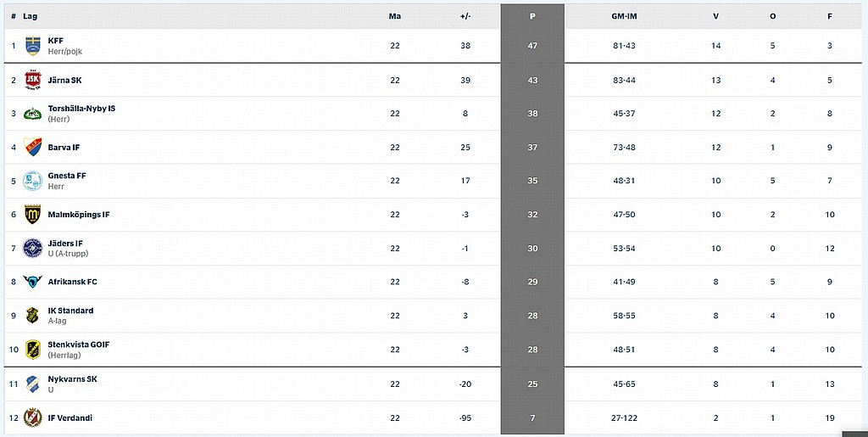Select the +/- goal difference header
Image resolution: width=868 pixels, height=437 pixels.
tap(465, 17)
